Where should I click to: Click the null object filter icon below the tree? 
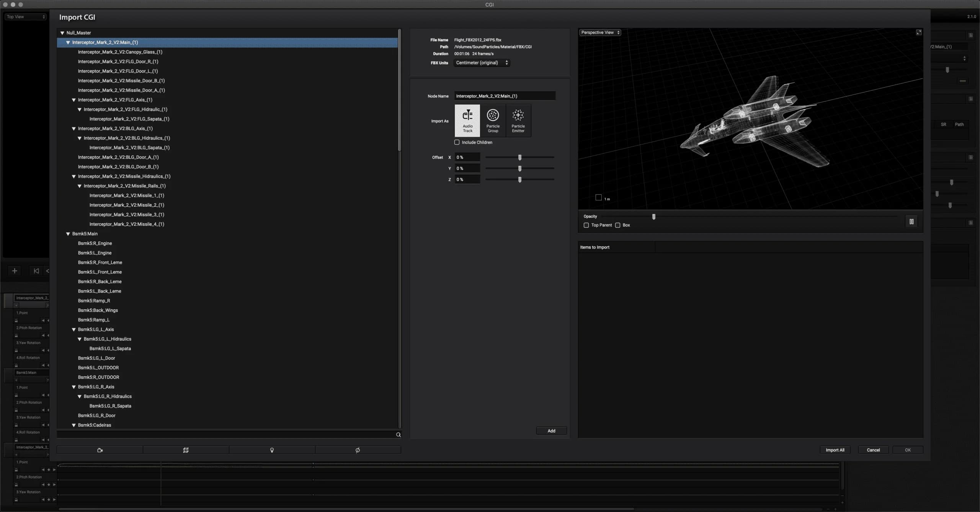pos(358,450)
